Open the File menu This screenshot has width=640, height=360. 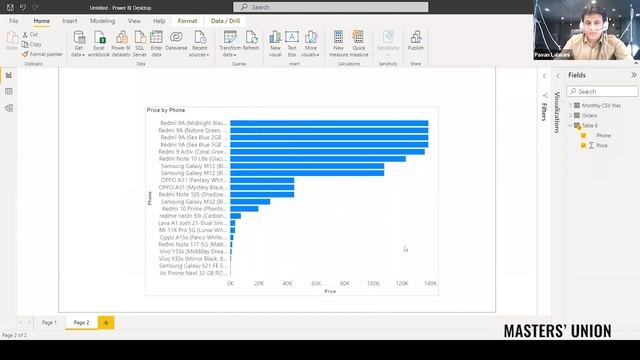13,21
